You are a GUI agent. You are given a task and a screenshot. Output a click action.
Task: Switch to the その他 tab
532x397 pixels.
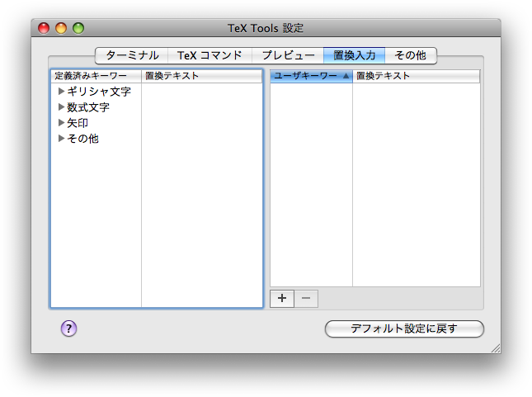(x=411, y=55)
